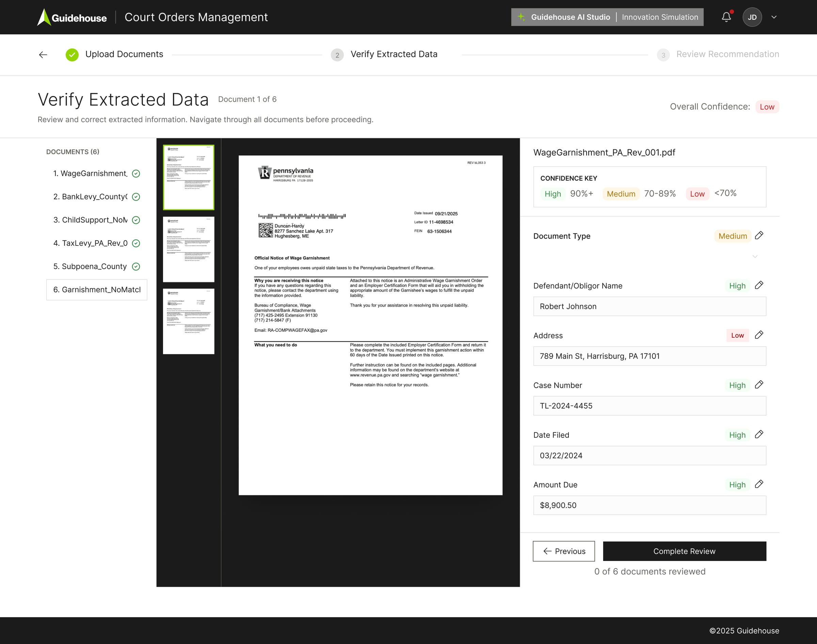The width and height of the screenshot is (817, 644).
Task: Toggle the checkmark for WageGarnishment document
Action: pos(135,174)
